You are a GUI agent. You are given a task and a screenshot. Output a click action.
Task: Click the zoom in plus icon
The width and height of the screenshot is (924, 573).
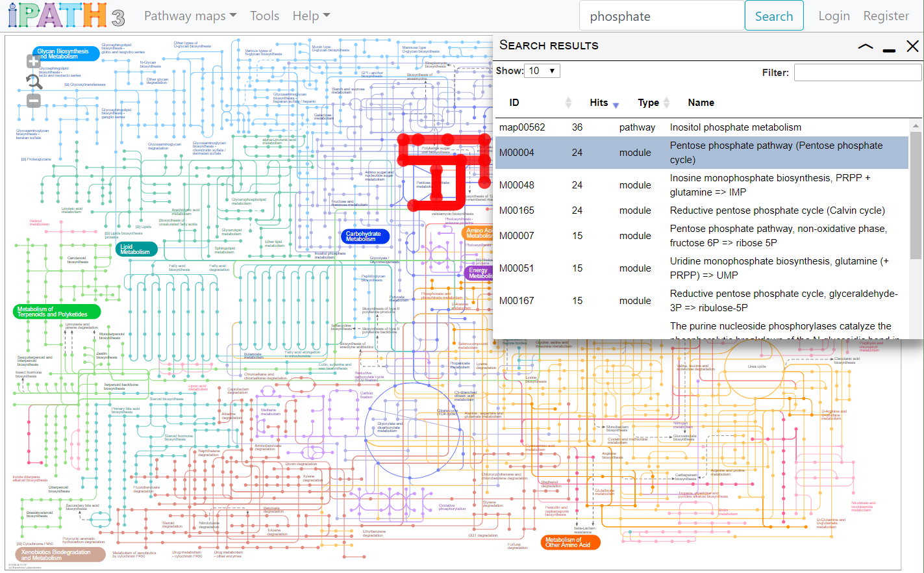pyautogui.click(x=34, y=62)
